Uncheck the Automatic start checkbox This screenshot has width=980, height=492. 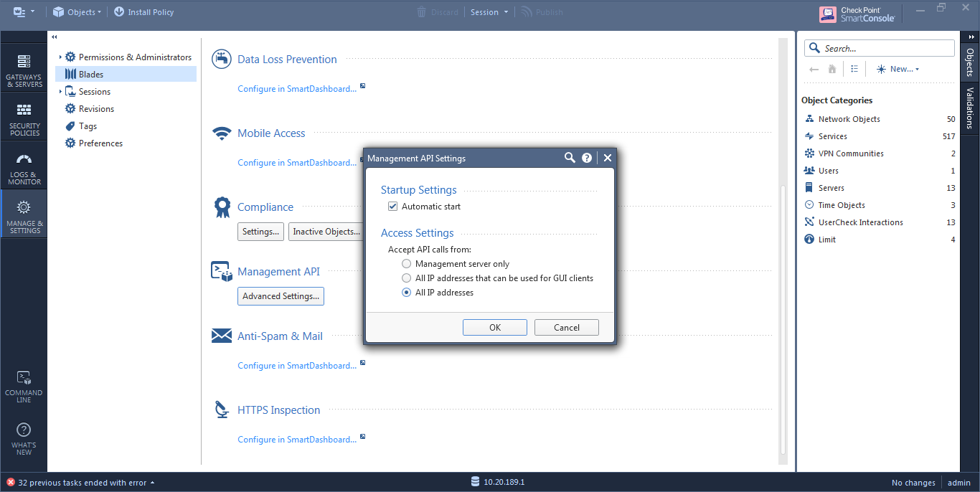[x=392, y=207]
